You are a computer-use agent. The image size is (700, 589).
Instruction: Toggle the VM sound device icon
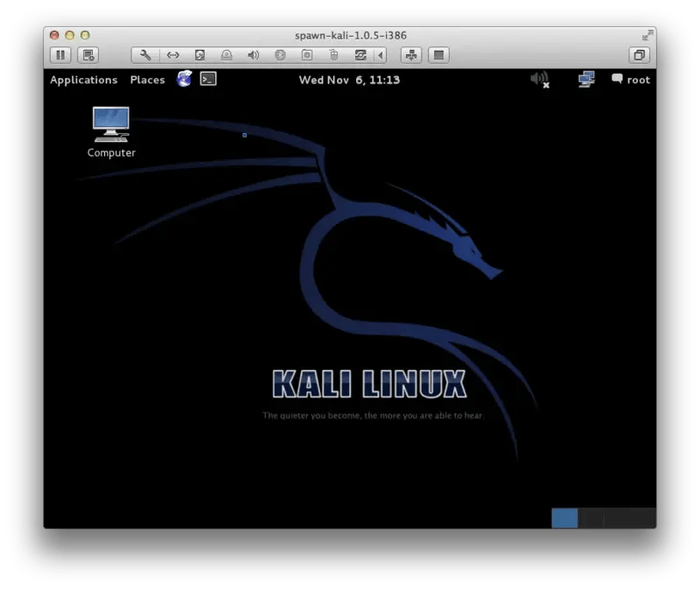pyautogui.click(x=254, y=55)
